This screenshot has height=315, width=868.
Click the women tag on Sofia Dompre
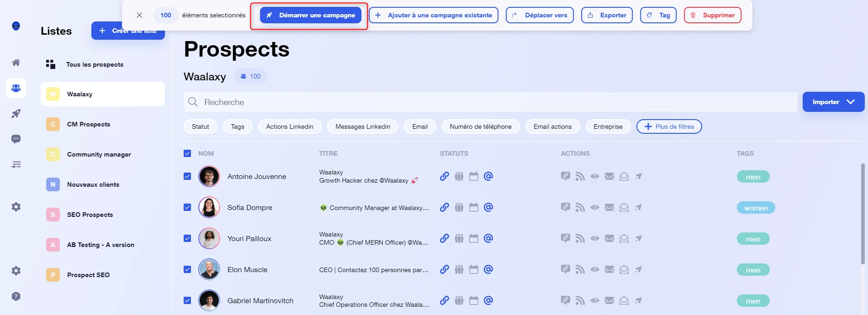point(756,208)
